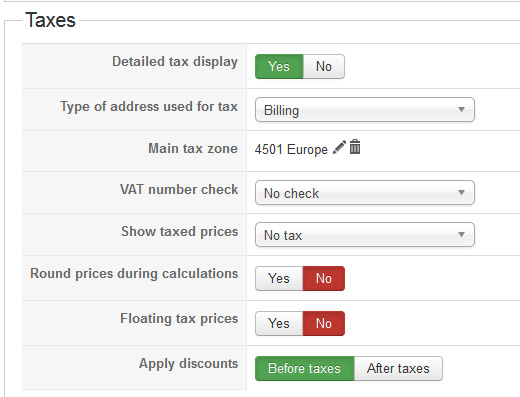Turn on Floating tax prices with Yes
520x397 pixels.
tap(279, 323)
